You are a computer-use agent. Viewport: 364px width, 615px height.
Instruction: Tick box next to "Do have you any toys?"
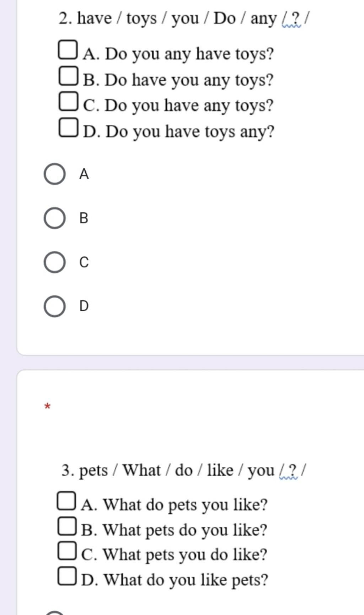[x=68, y=76]
